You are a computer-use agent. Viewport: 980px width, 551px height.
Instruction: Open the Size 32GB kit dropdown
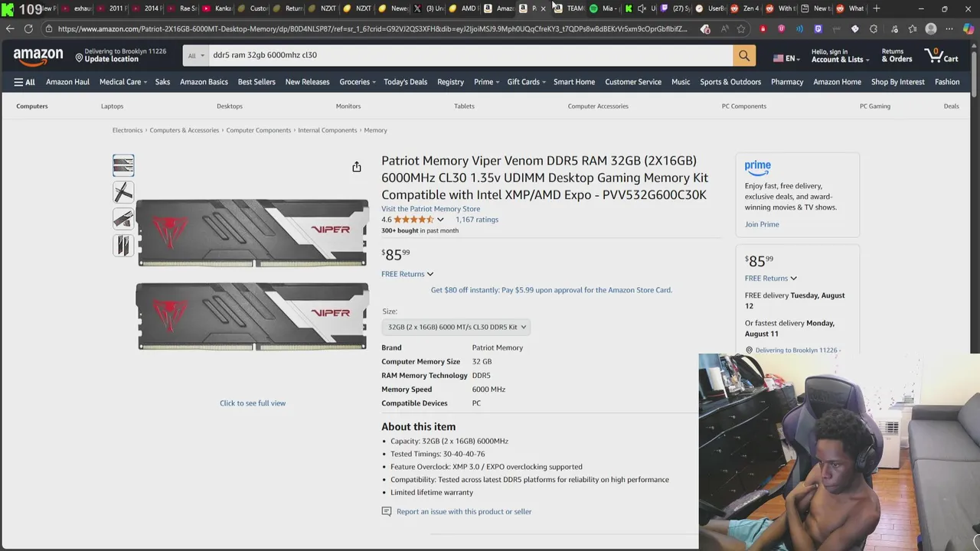pos(456,327)
